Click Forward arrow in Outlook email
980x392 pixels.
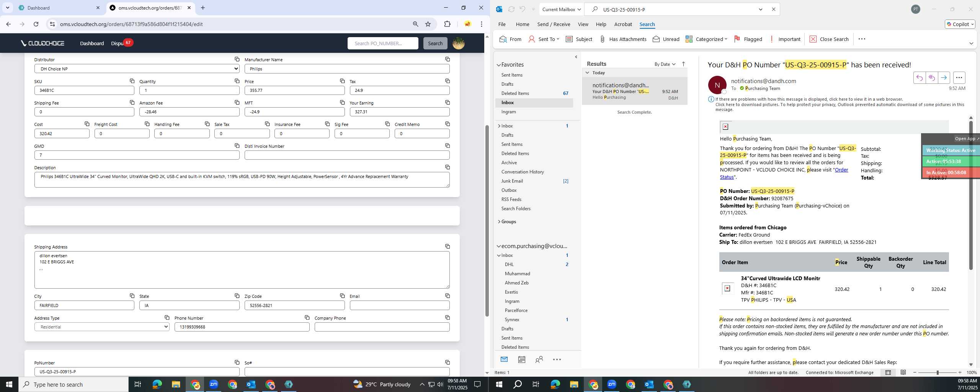tap(944, 78)
